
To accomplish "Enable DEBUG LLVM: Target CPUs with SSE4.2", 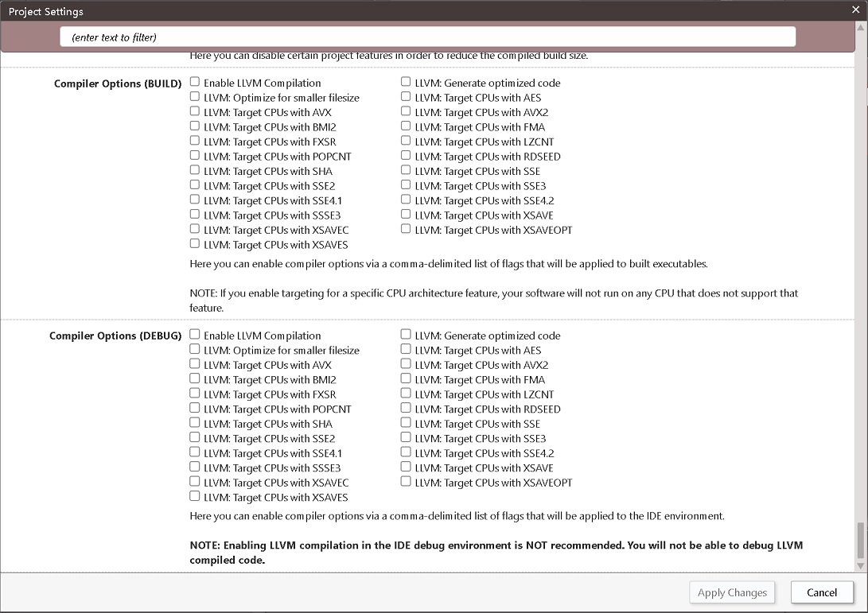I will tap(406, 452).
